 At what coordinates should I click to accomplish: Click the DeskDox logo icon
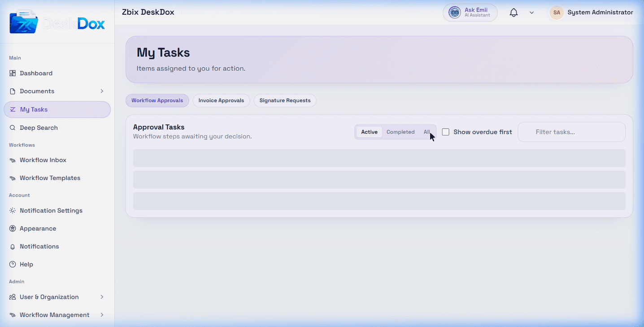coord(23,22)
